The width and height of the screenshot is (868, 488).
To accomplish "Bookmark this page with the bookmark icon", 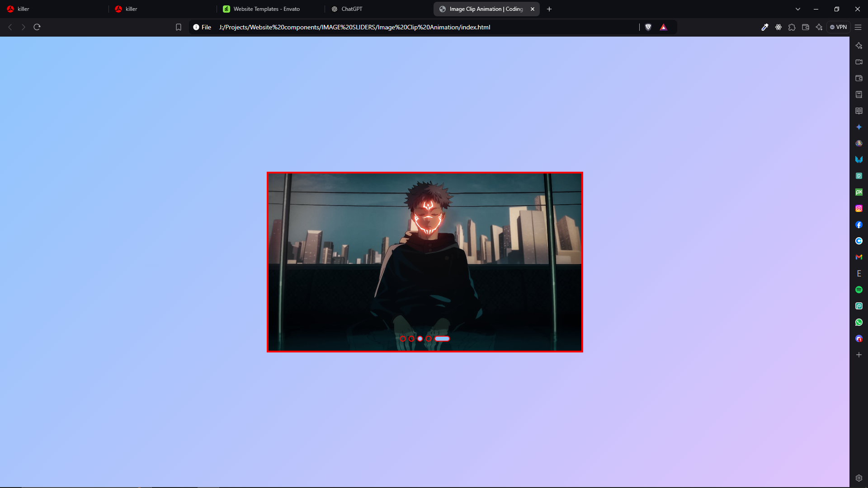I will pos(179,27).
